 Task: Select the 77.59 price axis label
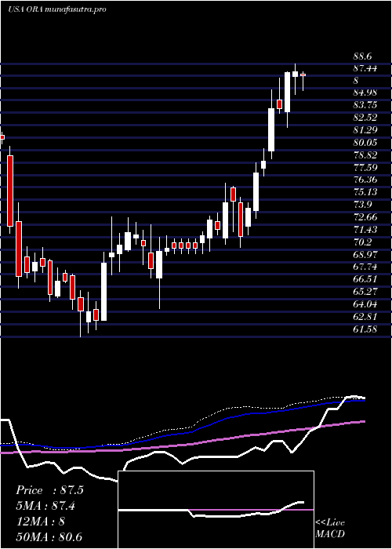tap(365, 167)
